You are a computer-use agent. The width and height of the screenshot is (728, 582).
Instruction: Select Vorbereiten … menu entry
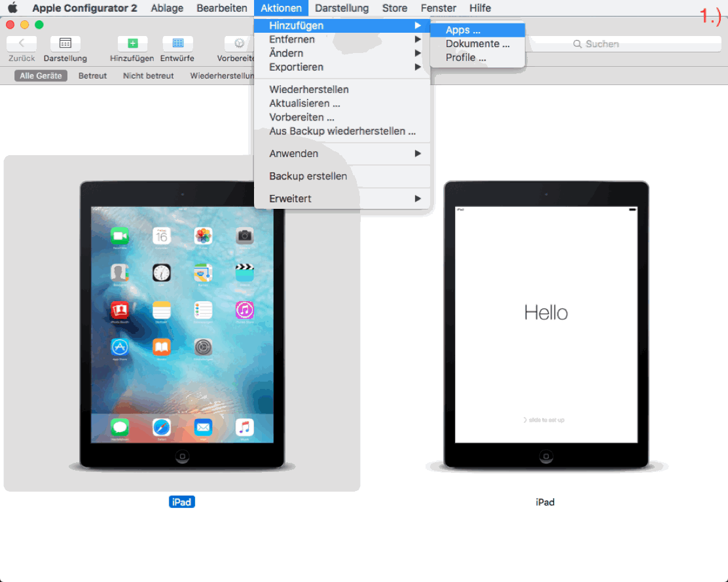[342, 117]
